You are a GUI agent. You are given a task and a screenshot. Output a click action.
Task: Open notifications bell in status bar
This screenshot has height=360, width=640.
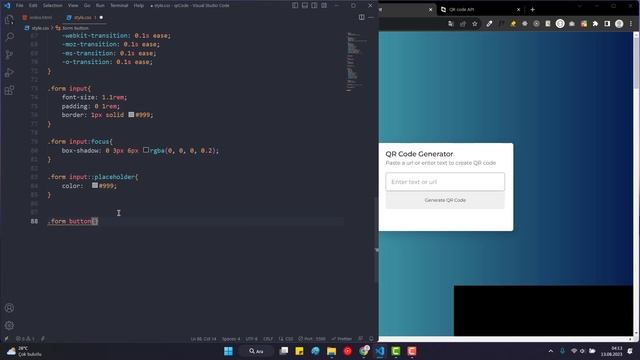pyautogui.click(x=371, y=339)
